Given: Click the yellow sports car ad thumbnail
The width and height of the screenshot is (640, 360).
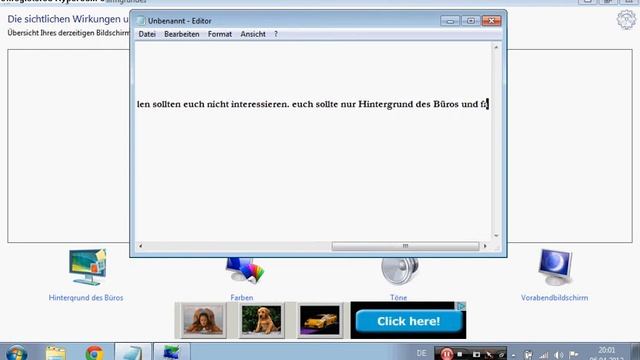Looking at the screenshot, I should tap(320, 320).
